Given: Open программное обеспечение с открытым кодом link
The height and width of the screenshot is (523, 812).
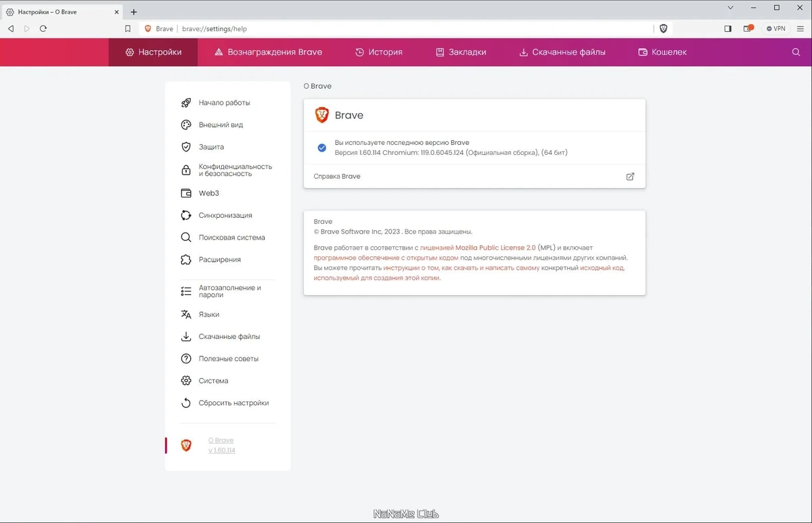Looking at the screenshot, I should coord(386,258).
